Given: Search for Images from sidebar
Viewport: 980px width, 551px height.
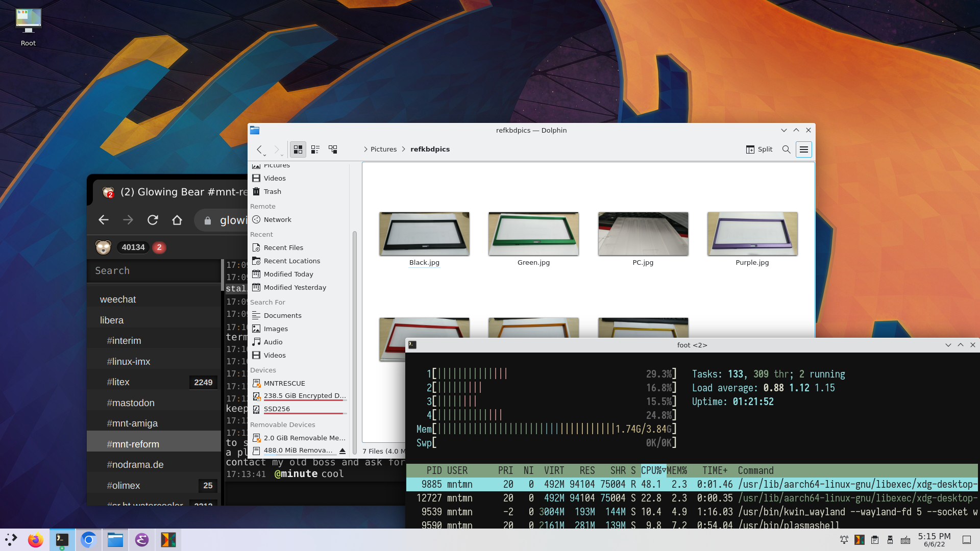Looking at the screenshot, I should click(299, 329).
